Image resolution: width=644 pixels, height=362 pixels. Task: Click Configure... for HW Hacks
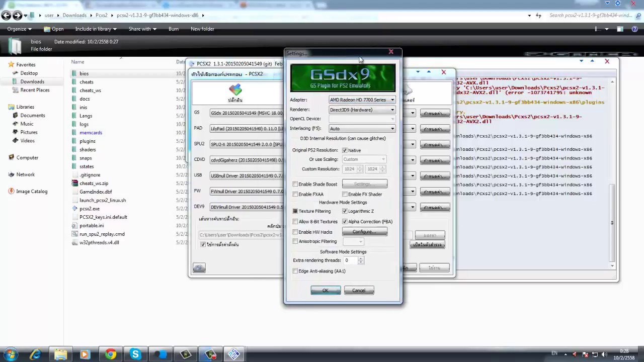click(x=365, y=232)
